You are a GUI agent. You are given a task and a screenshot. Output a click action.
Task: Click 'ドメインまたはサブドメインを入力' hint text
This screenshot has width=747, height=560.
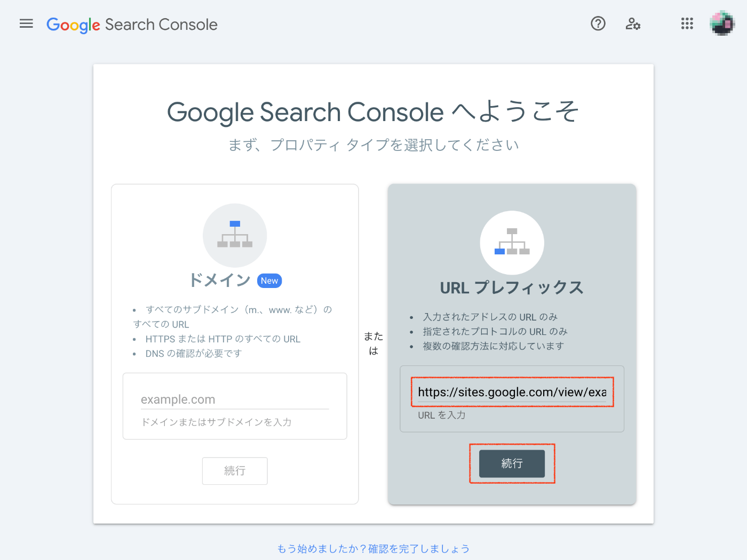click(x=216, y=422)
